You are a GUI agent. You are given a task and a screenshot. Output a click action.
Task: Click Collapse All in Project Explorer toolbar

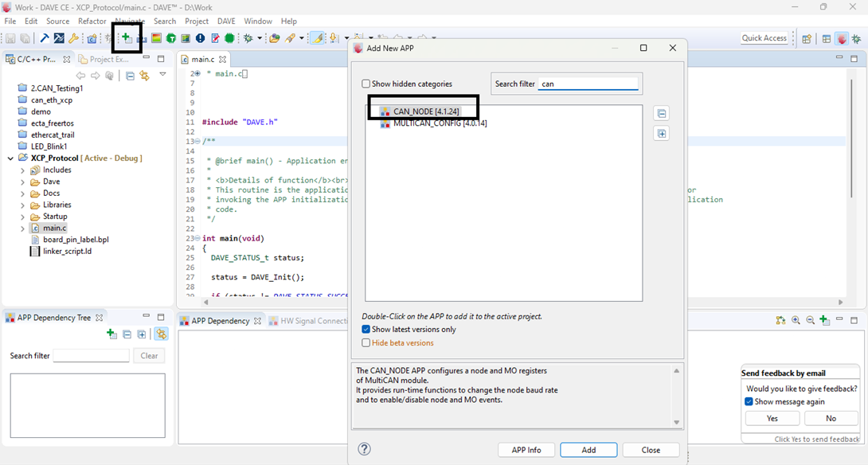pyautogui.click(x=130, y=76)
